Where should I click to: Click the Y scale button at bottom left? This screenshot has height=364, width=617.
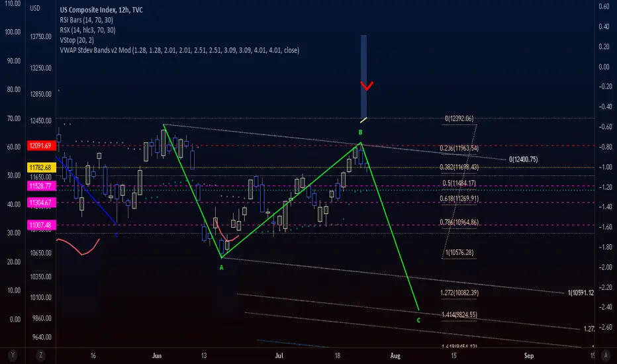13,355
